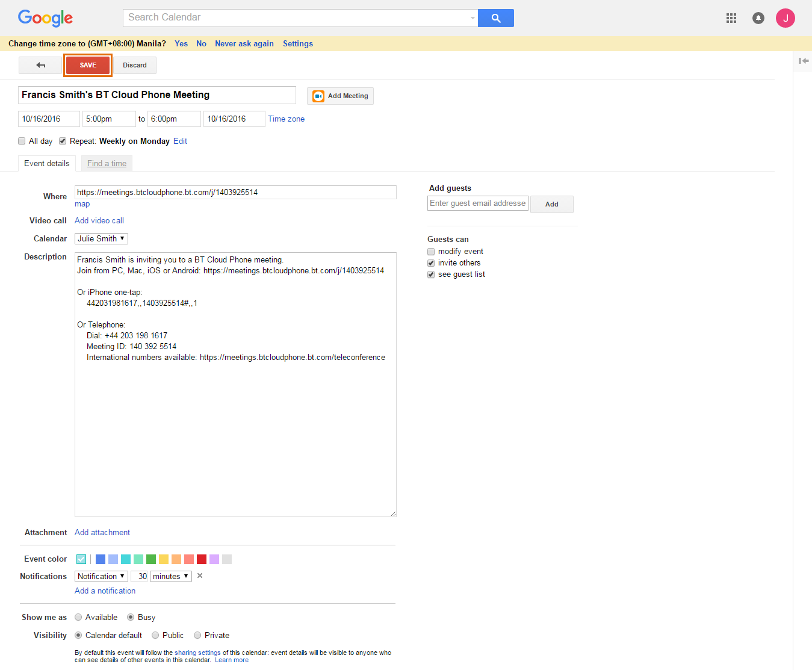
Task: Discard the event changes
Action: pos(135,65)
